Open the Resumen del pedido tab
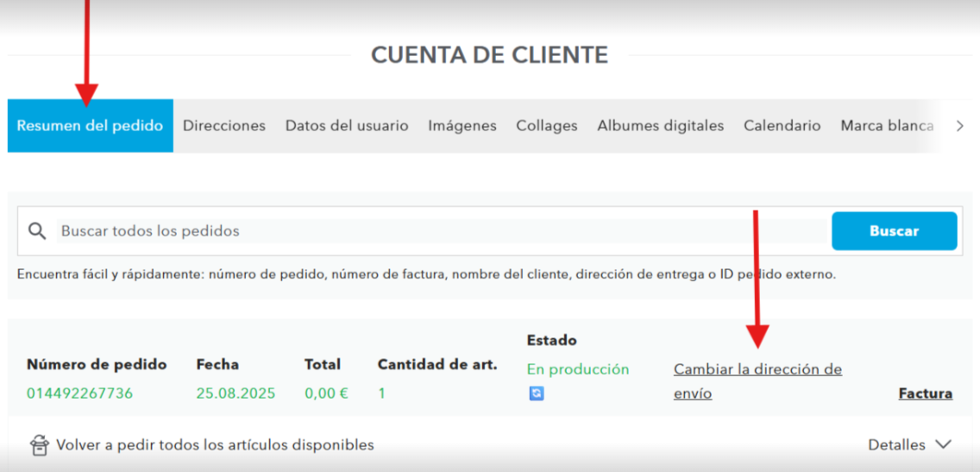 coord(90,126)
